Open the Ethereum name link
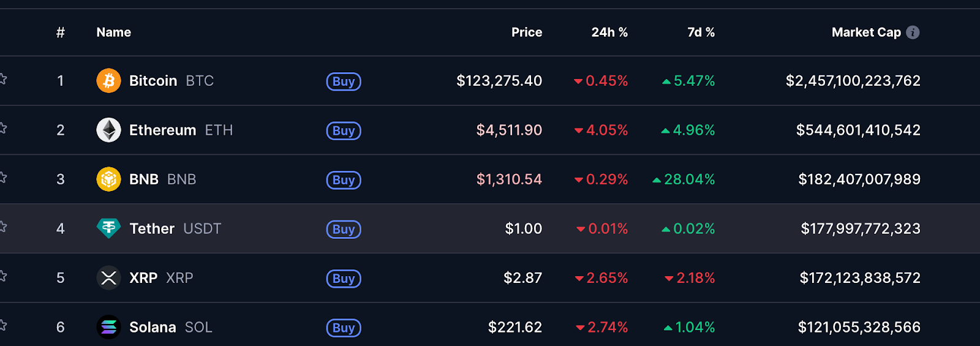 (162, 130)
